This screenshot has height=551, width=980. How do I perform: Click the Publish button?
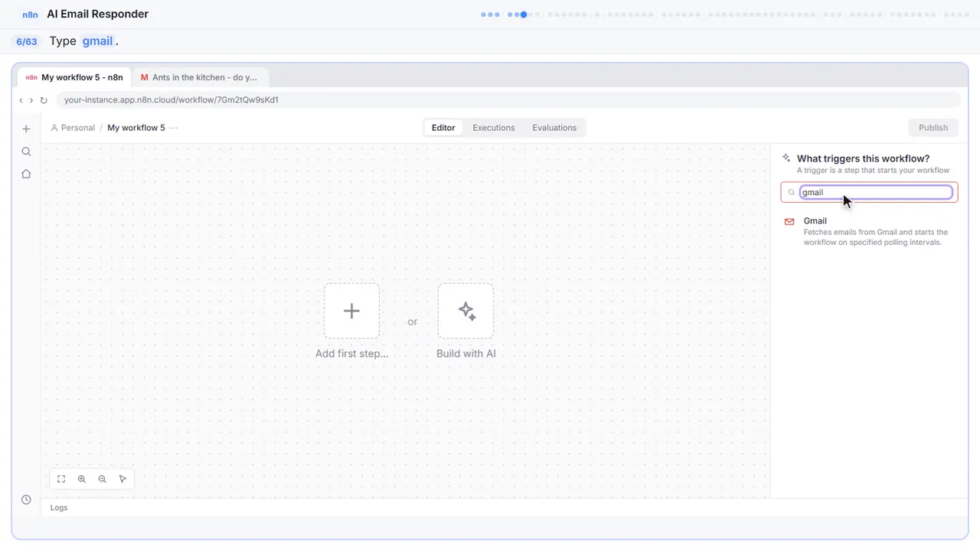point(933,128)
